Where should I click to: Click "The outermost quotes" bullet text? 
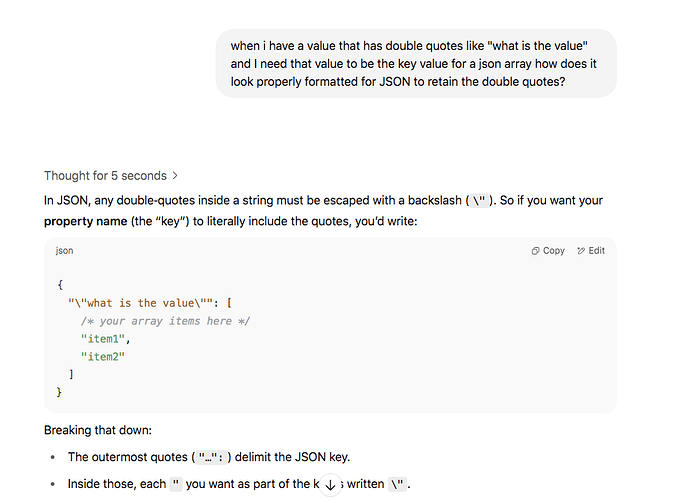point(125,457)
